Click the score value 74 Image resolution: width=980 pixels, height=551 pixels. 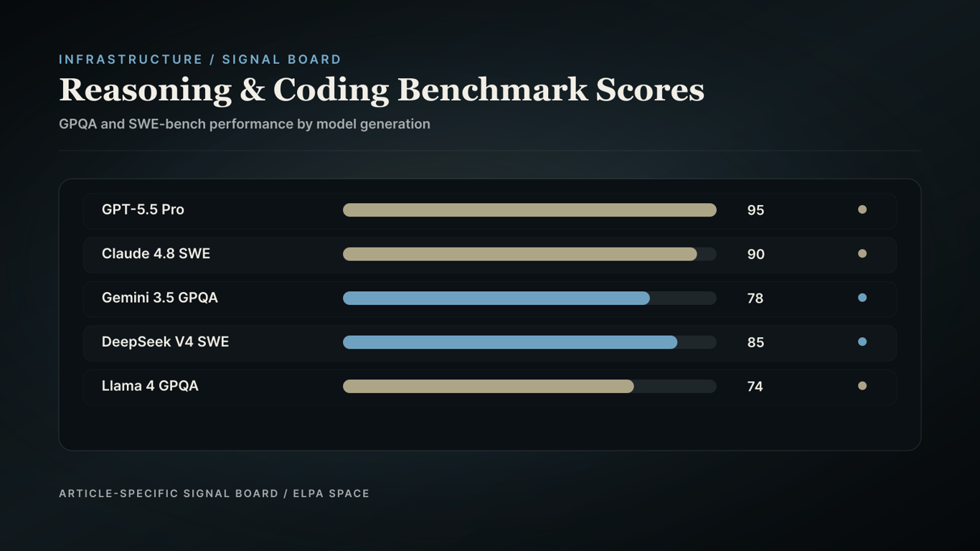pyautogui.click(x=755, y=387)
